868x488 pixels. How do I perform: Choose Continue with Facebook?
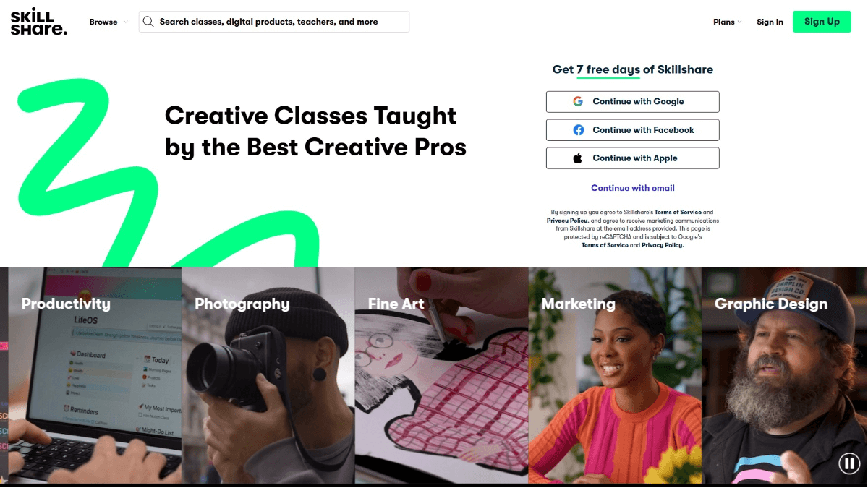(x=633, y=130)
